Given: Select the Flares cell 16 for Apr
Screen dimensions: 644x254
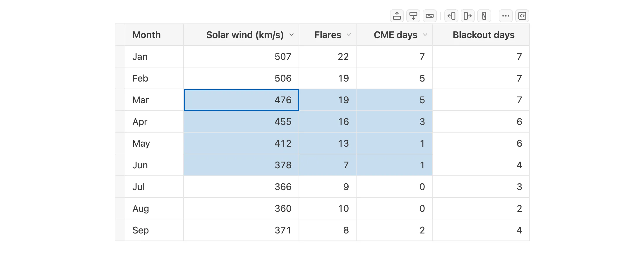Looking at the screenshot, I should (x=328, y=122).
